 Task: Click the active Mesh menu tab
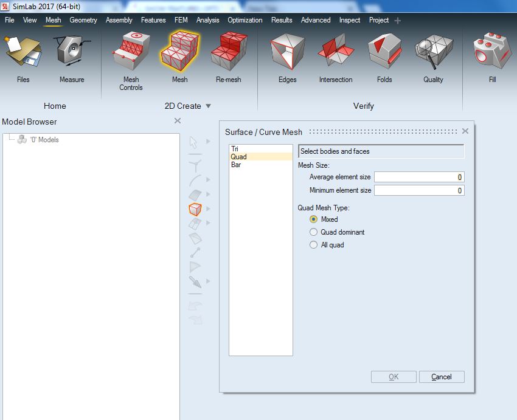pos(53,20)
